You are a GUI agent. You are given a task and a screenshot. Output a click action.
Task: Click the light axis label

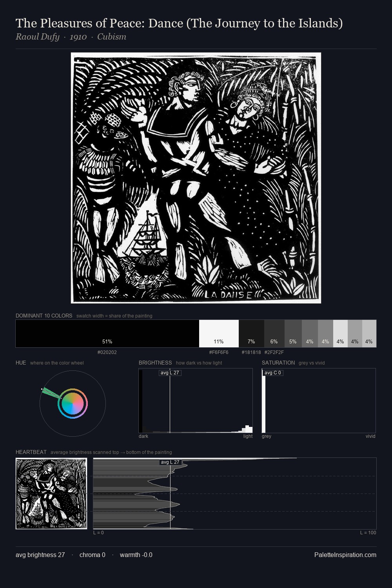[x=248, y=436]
